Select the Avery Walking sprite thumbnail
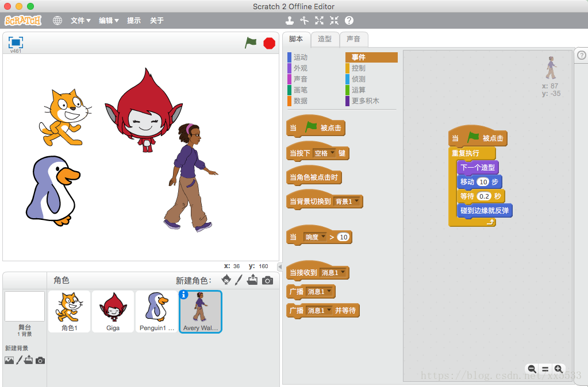 201,311
